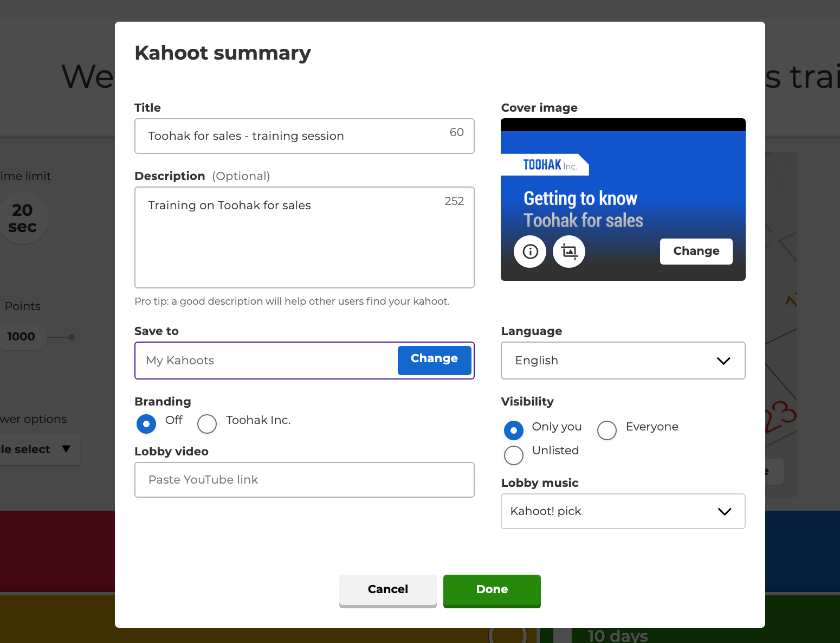Select Toohak Inc. branding

[x=207, y=423]
